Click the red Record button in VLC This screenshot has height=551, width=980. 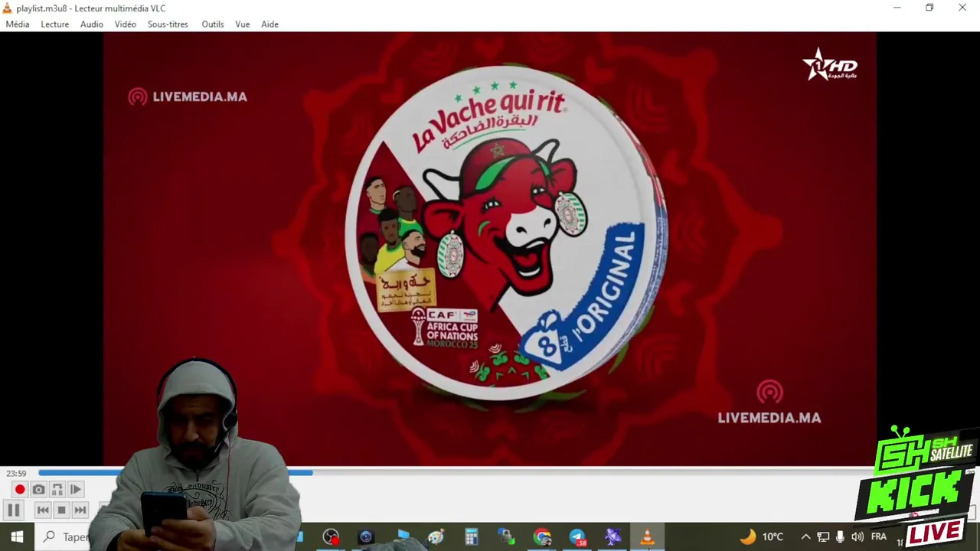(x=20, y=490)
